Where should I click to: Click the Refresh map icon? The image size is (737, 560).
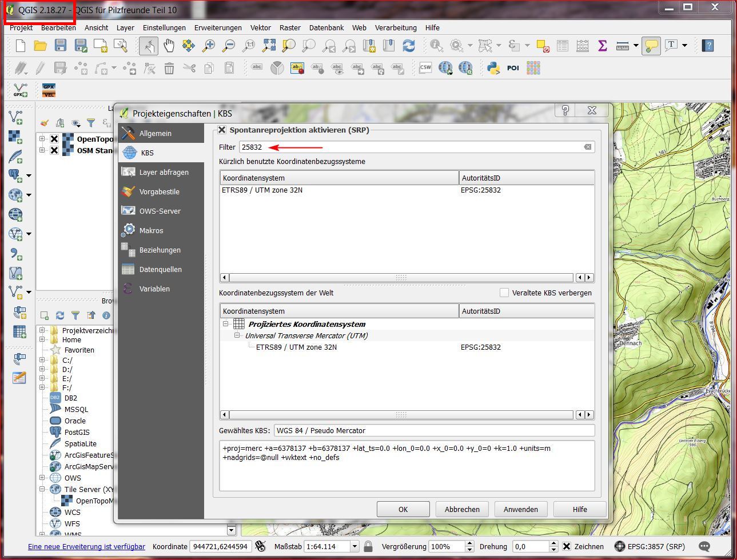[408, 46]
